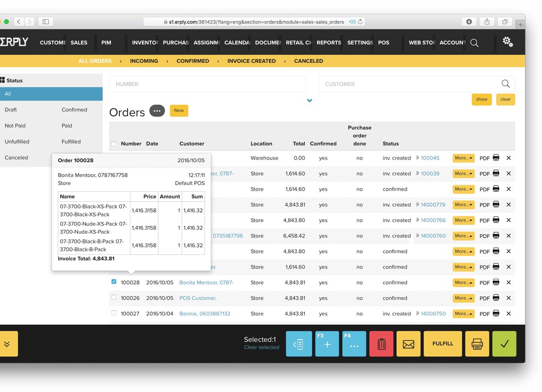
Task: Select order 100027 checkbox
Action: click(x=114, y=313)
